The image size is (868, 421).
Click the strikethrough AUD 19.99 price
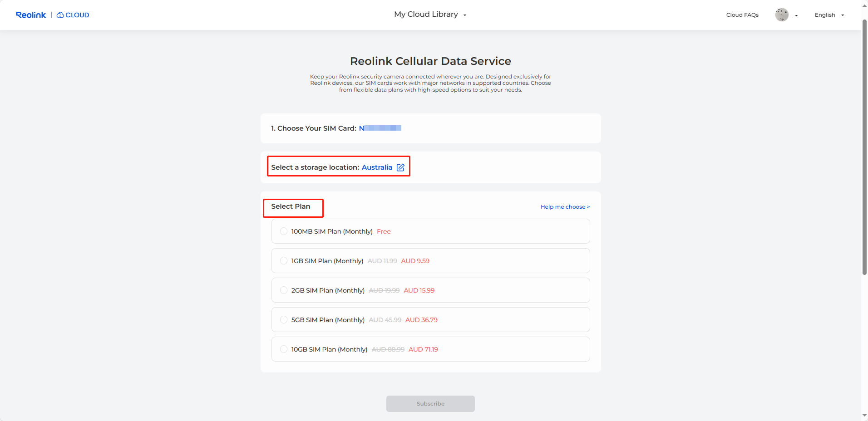tap(384, 290)
